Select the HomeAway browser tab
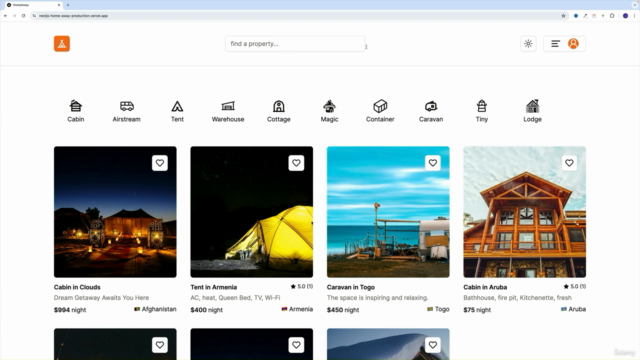Viewport: 640px width, 360px height. pyautogui.click(x=33, y=5)
